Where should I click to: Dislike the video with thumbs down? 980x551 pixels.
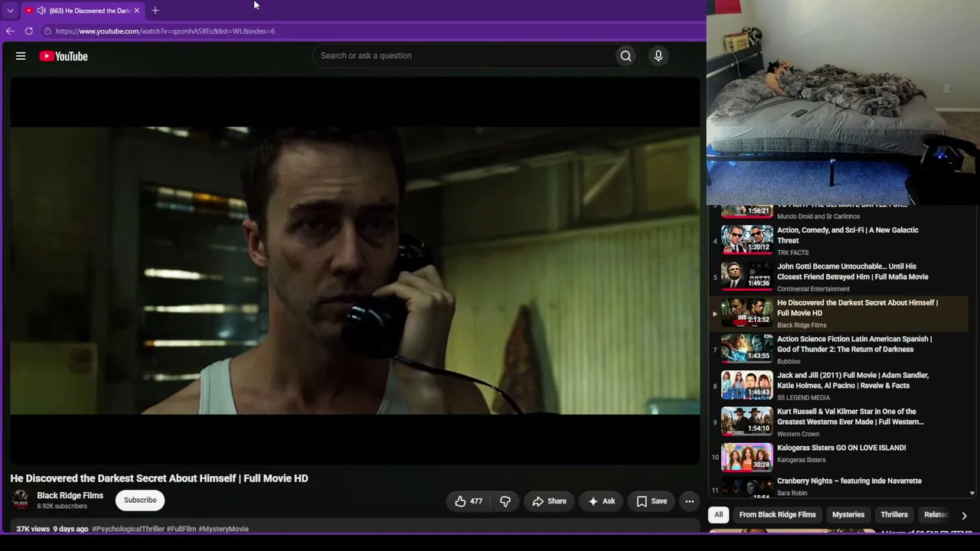(x=505, y=501)
